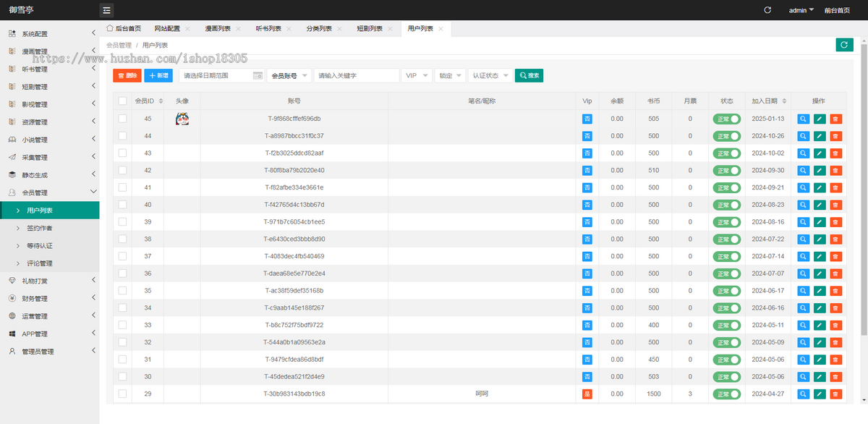Click 会员管理 breadcrumb link
Screen dimensions: 868x424
(119, 45)
